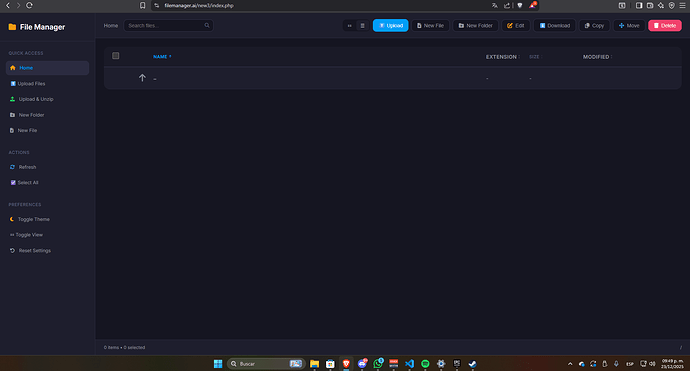Click '0 items • 0 selected' status text
The width and height of the screenshot is (690, 371).
[x=125, y=347]
